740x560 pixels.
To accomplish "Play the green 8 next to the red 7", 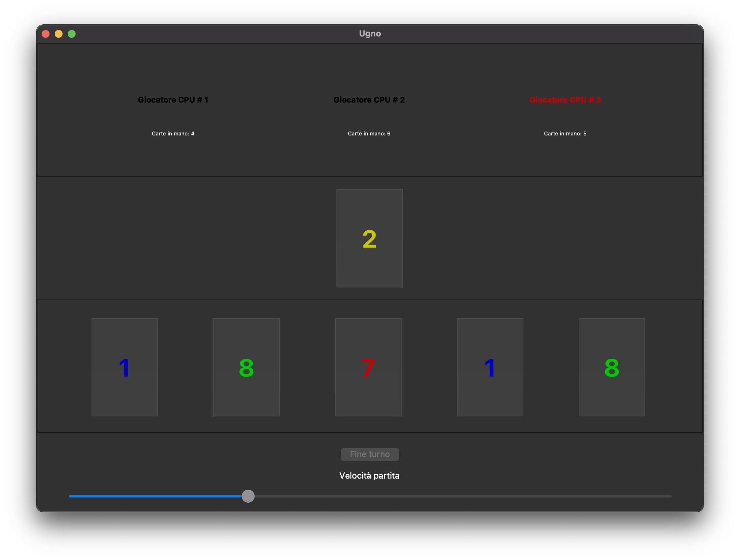I will click(246, 367).
